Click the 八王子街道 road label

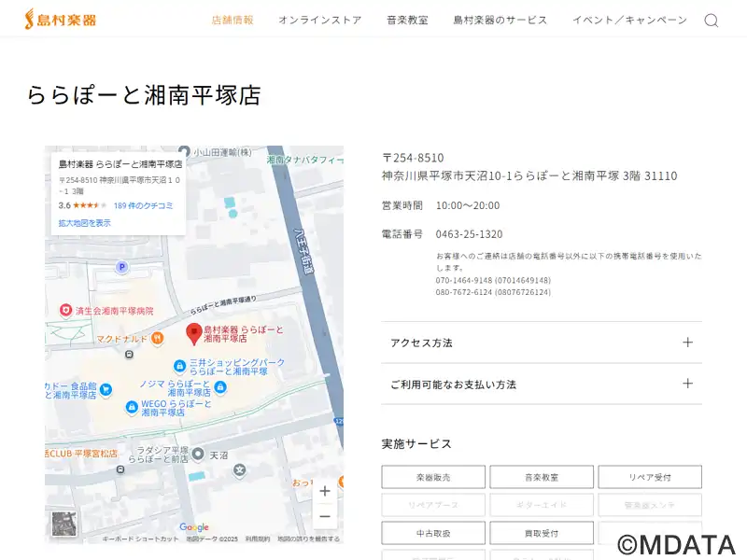(303, 251)
